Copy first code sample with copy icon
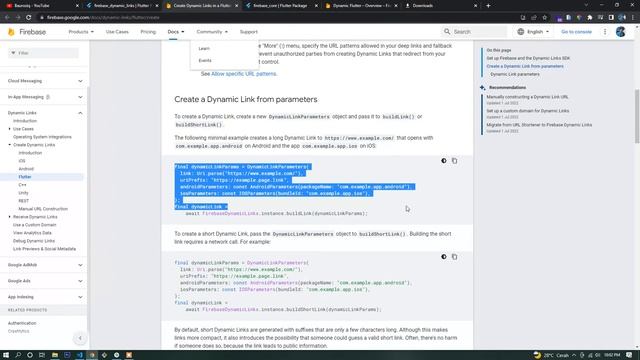This screenshot has width=640, height=360. tap(454, 161)
